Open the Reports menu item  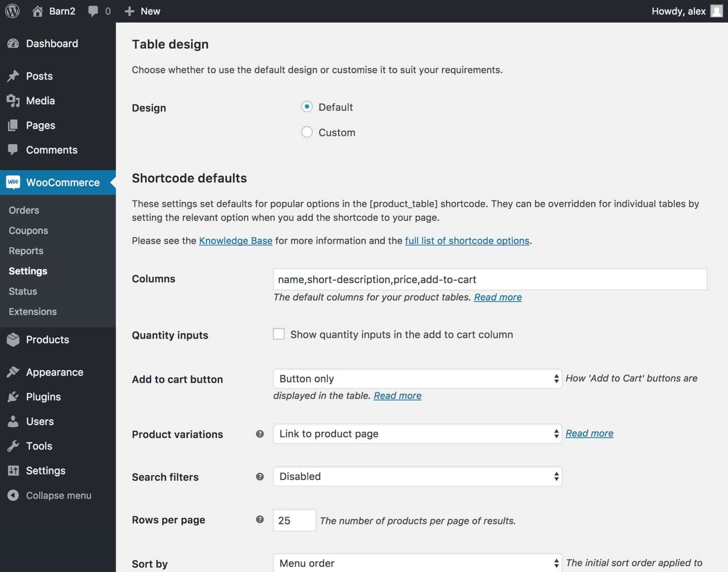tap(26, 251)
